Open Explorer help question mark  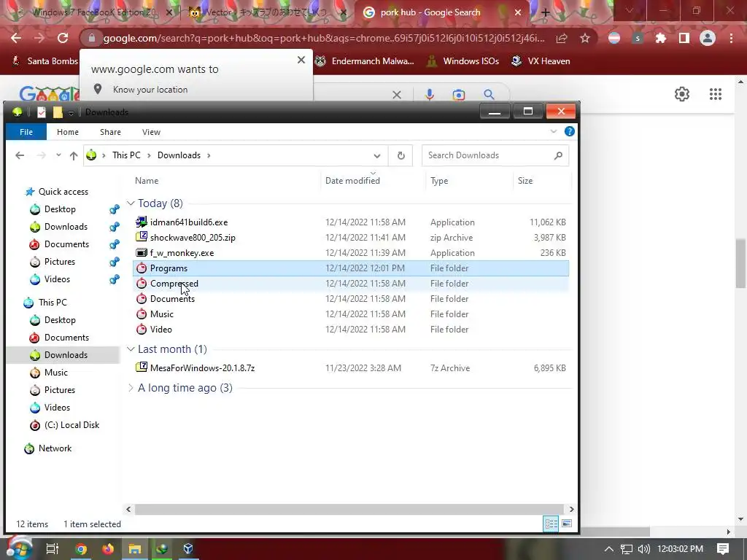pos(569,131)
